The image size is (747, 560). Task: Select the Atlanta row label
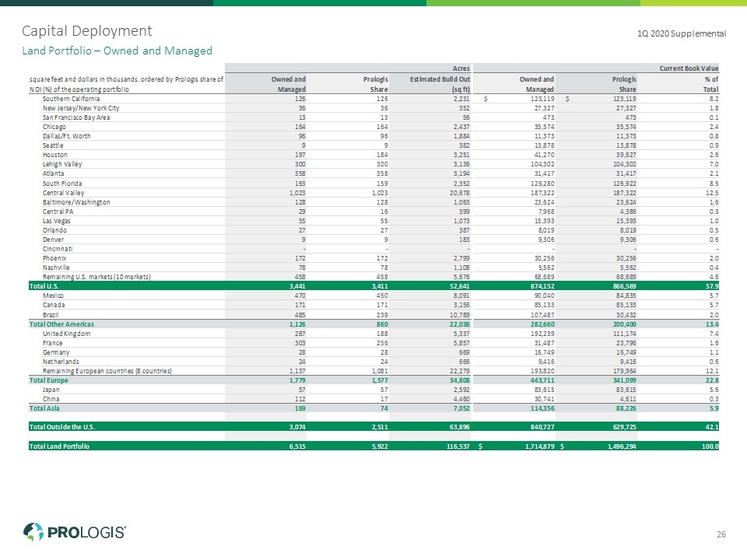click(53, 173)
